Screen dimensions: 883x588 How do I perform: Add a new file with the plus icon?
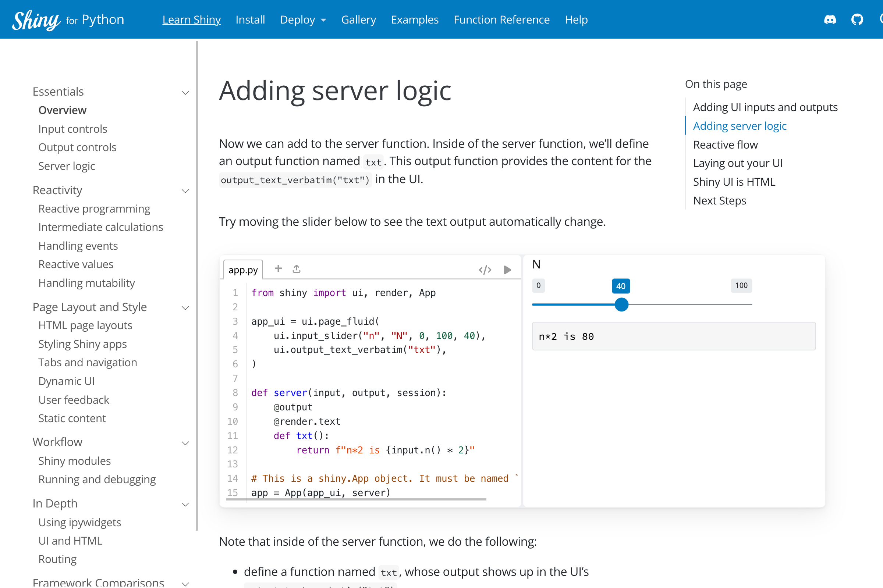pyautogui.click(x=278, y=268)
